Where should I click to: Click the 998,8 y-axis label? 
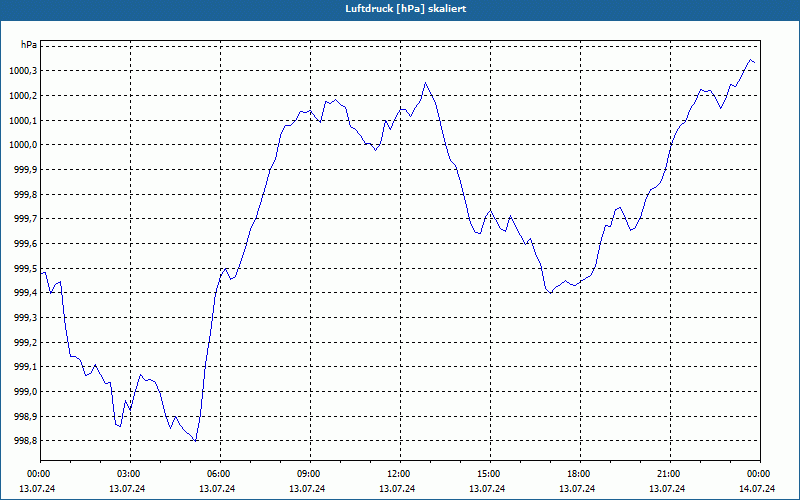(26, 441)
